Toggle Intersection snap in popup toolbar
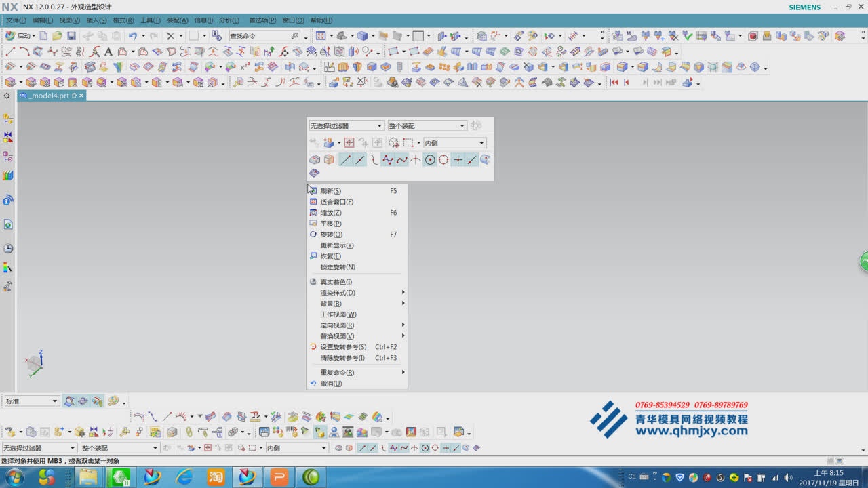The image size is (868, 488). pos(416,160)
